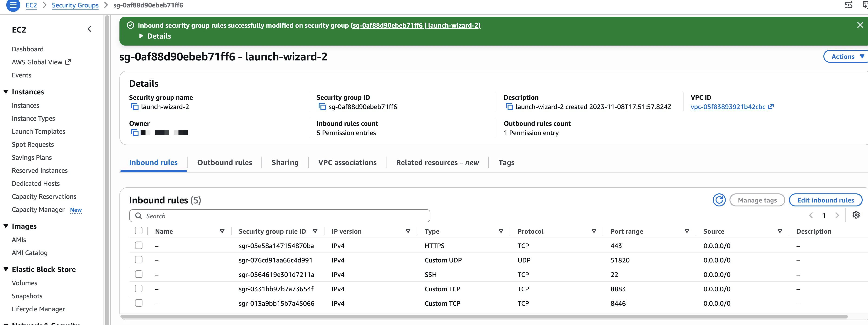The width and height of the screenshot is (868, 325).
Task: Check the HTTPS port 443 rule
Action: point(139,245)
